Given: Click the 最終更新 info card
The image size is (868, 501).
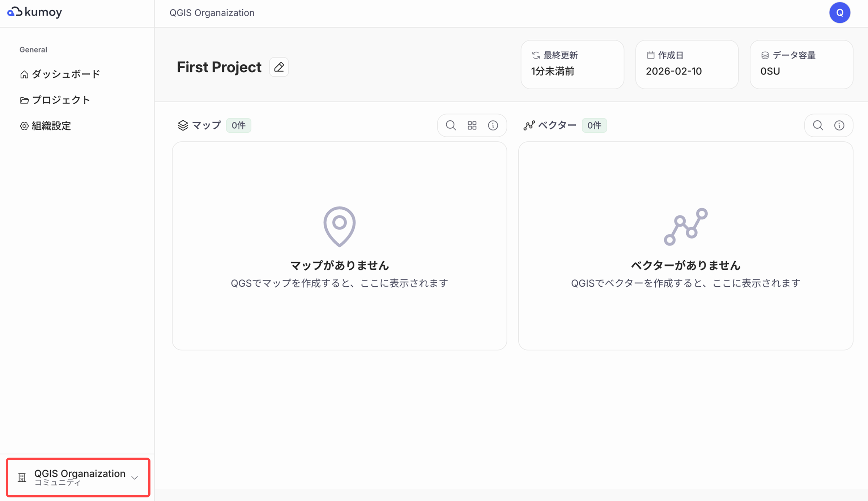Looking at the screenshot, I should click(x=572, y=64).
